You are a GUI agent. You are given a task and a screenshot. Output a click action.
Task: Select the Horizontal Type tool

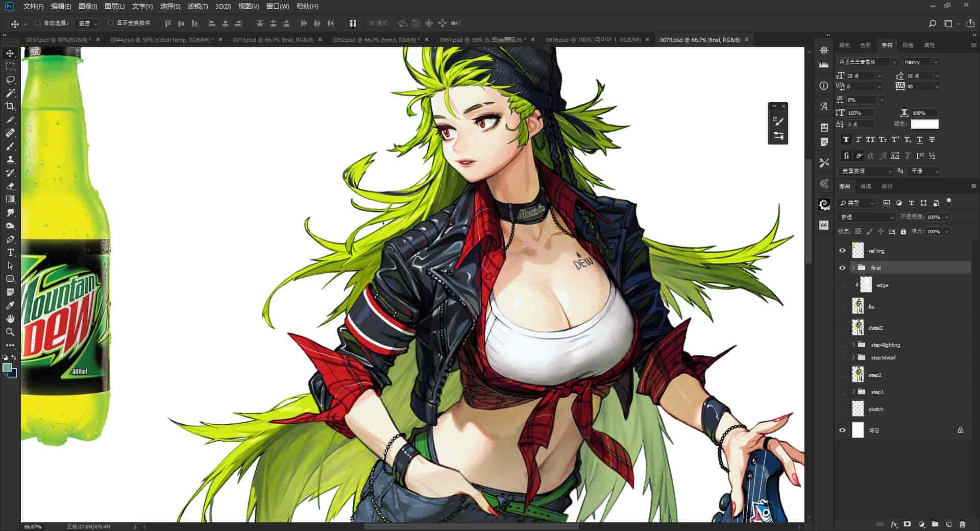pyautogui.click(x=10, y=252)
